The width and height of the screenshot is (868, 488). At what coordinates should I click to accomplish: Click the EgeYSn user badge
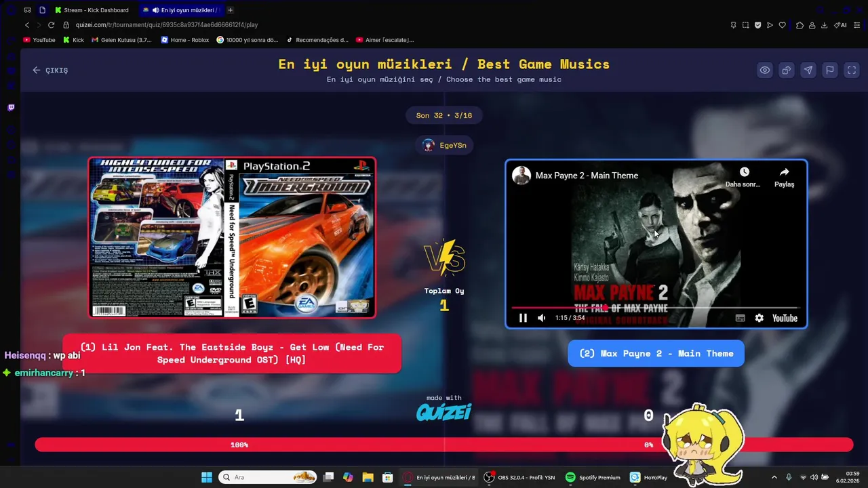444,145
